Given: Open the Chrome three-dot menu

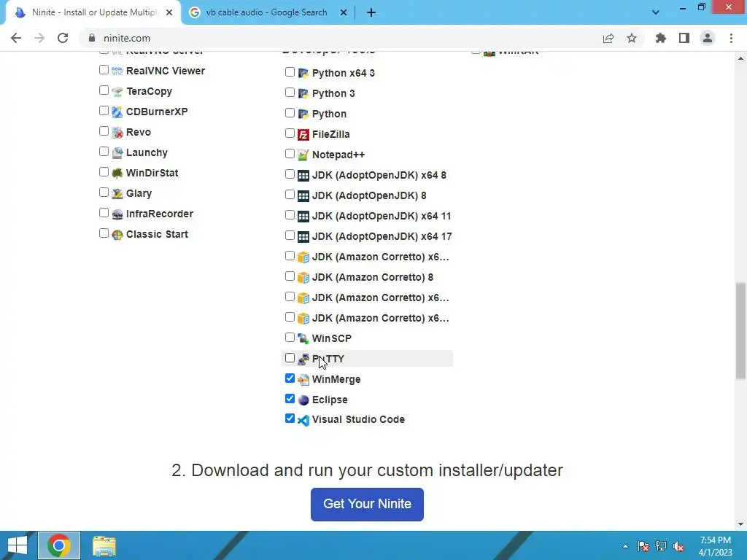Looking at the screenshot, I should pyautogui.click(x=731, y=38).
